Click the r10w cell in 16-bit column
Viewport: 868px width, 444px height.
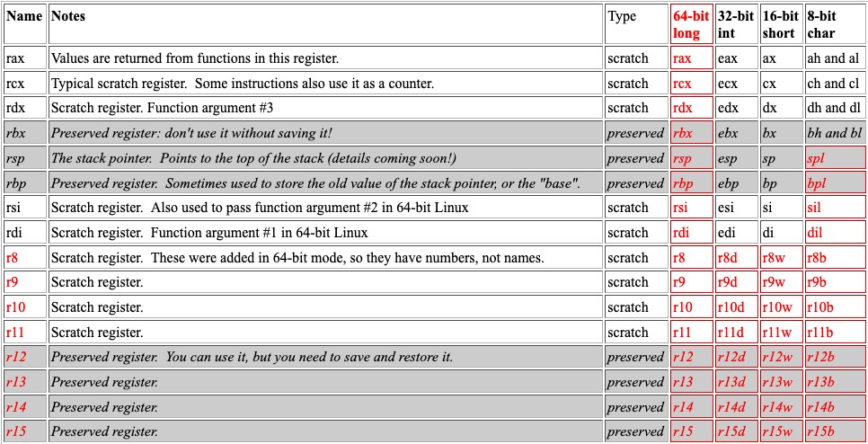tap(782, 307)
